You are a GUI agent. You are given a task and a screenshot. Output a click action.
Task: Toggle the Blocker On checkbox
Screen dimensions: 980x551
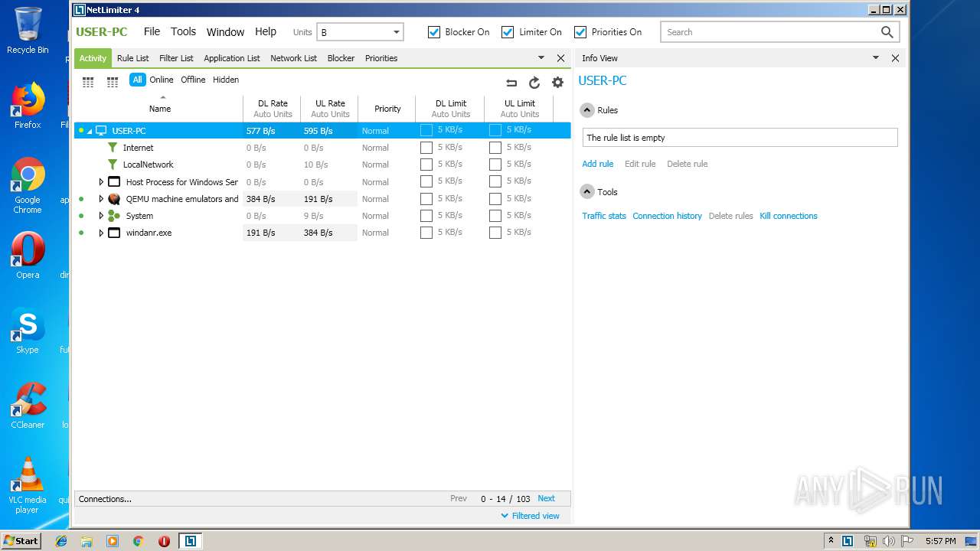click(434, 32)
